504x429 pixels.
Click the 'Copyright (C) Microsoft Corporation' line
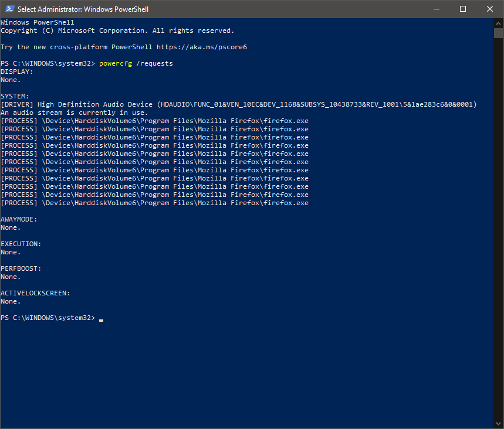click(x=117, y=30)
